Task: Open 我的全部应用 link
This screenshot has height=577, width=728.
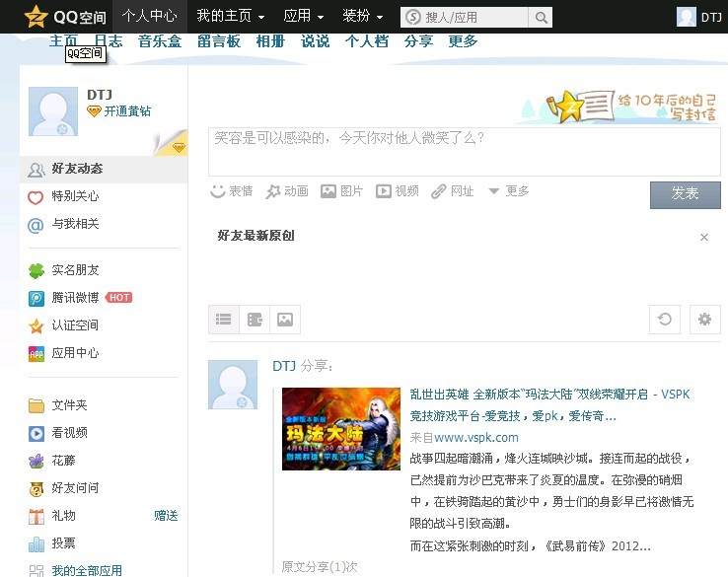Action: (x=87, y=570)
